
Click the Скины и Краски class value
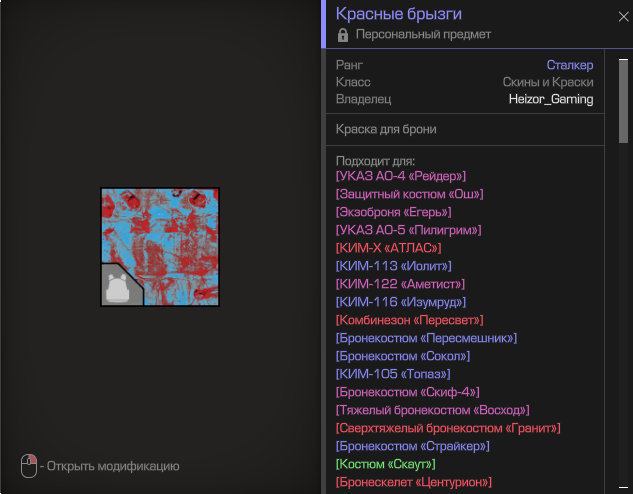[548, 82]
